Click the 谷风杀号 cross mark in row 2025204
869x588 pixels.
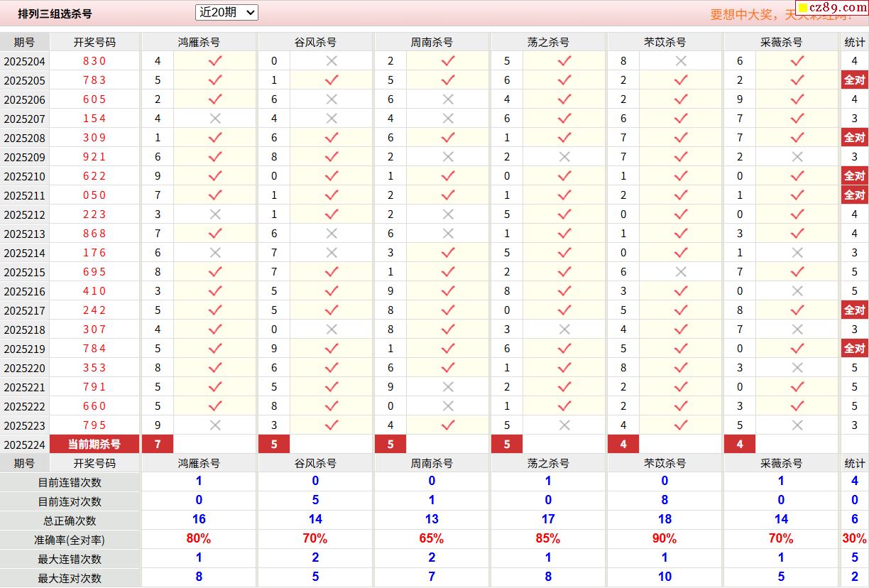pos(332,61)
